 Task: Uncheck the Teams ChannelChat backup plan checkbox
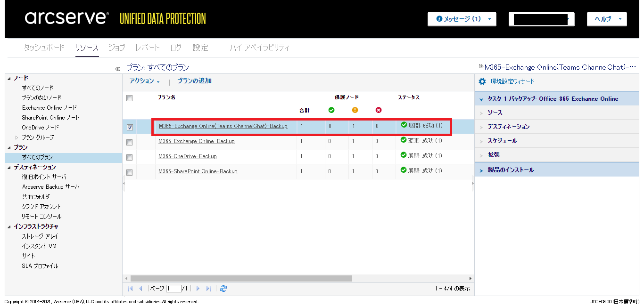point(130,127)
